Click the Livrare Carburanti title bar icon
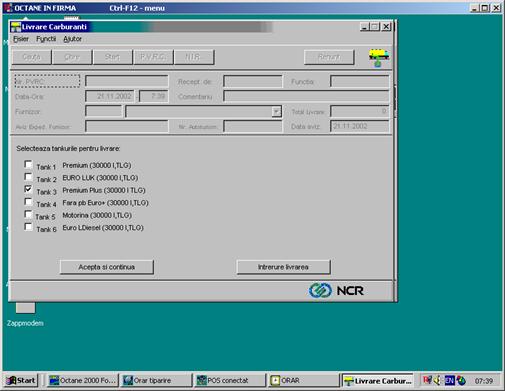The width and height of the screenshot is (505, 391). point(16,27)
